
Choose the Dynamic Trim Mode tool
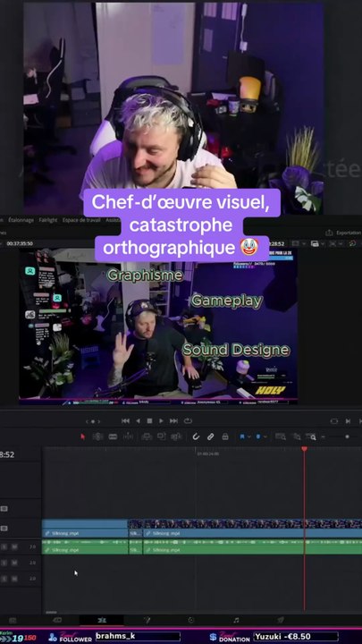coord(113,436)
